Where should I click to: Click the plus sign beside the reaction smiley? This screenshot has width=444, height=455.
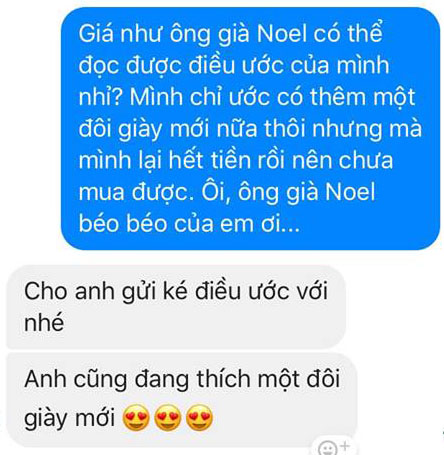[x=345, y=445]
